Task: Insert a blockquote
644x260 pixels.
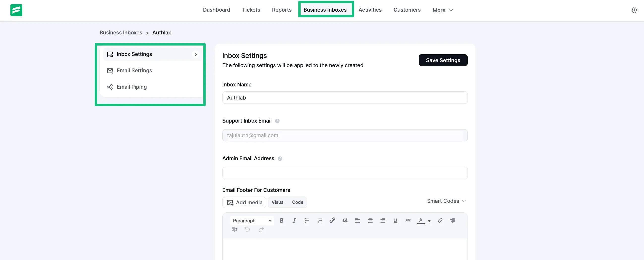Action: (x=345, y=221)
